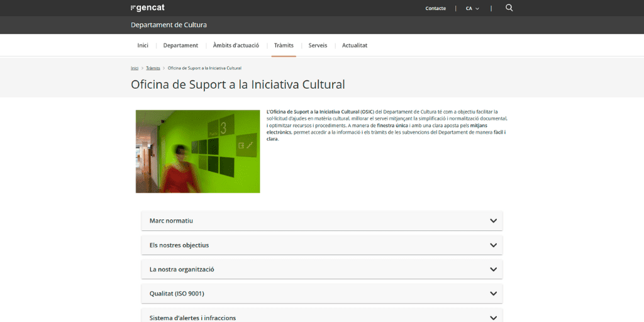Expand the Marc normatiu section

321,221
